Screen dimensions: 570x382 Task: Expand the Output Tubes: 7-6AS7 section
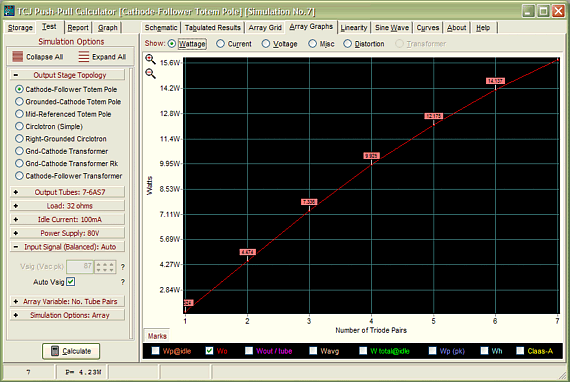[68, 192]
